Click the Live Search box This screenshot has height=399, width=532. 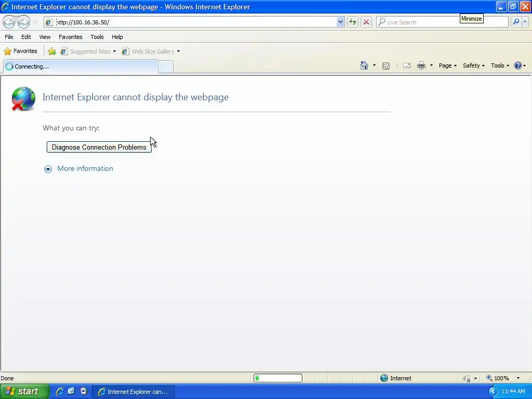pos(443,22)
